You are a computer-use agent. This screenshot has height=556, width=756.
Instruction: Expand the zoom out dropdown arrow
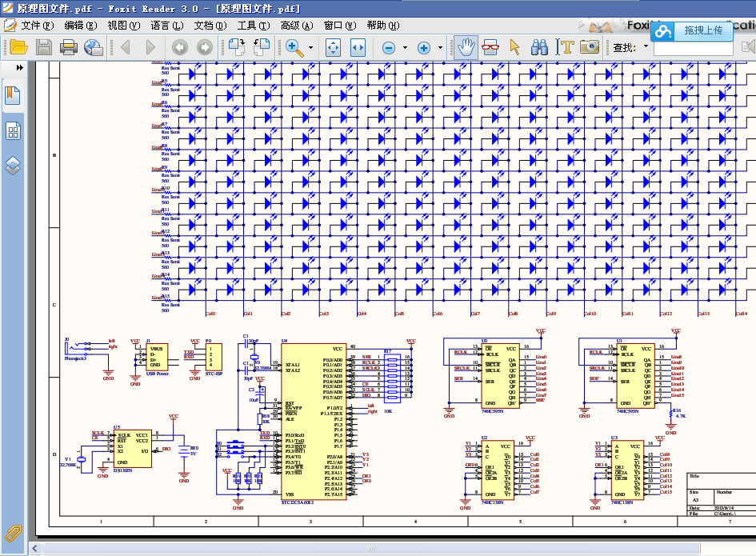click(x=405, y=48)
